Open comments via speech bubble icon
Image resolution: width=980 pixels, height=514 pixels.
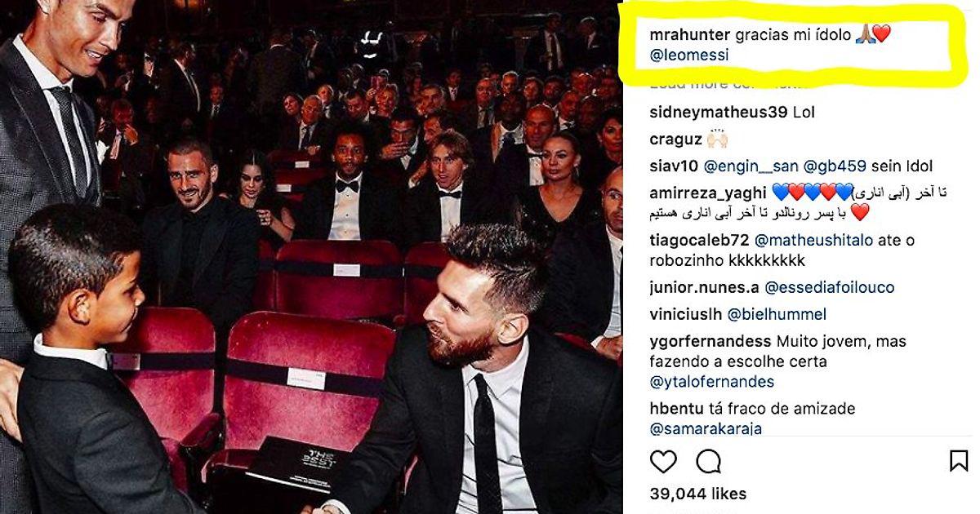pyautogui.click(x=708, y=462)
